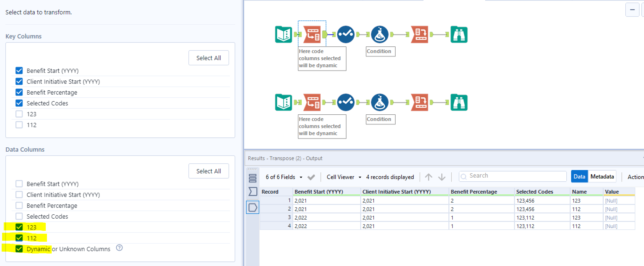Click inside the Search field in Results
This screenshot has width=644, height=266.
point(513,176)
